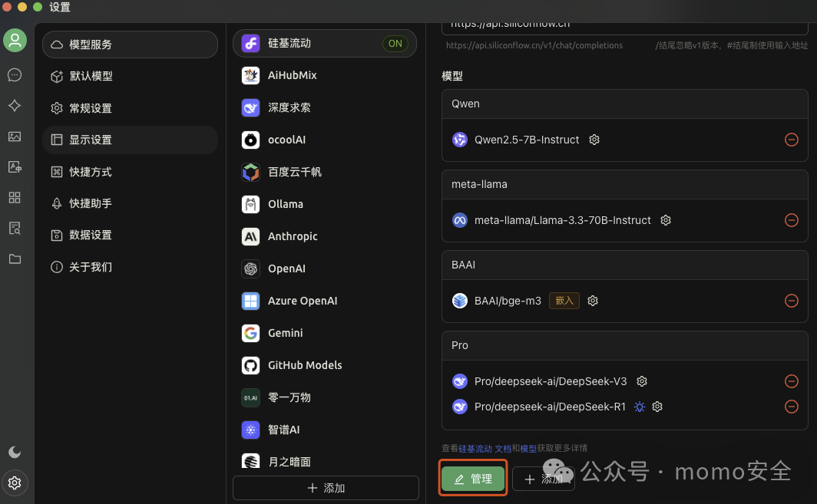Viewport: 817px width, 504px height.
Task: Click the meta-llama group header
Action: point(625,184)
